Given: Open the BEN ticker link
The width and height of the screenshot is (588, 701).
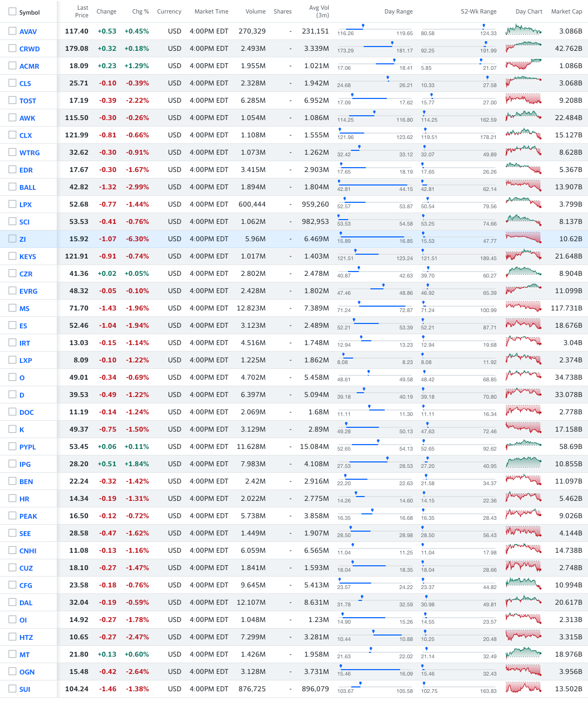Looking at the screenshot, I should coord(26,482).
